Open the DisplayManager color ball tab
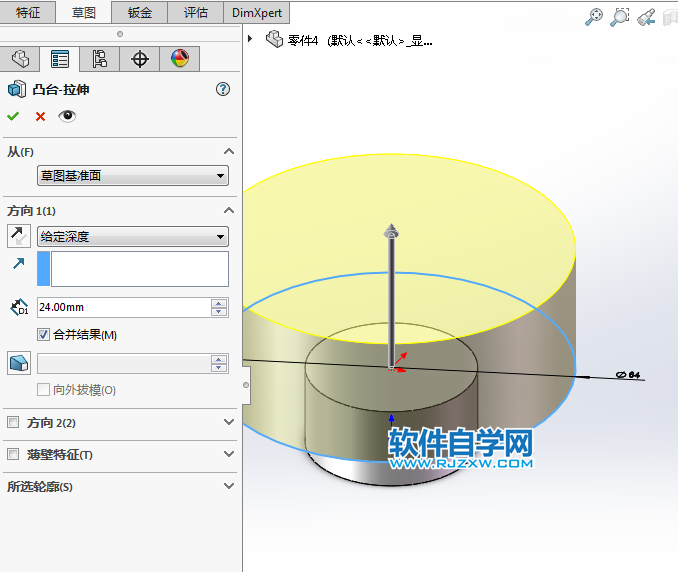 tap(180, 59)
